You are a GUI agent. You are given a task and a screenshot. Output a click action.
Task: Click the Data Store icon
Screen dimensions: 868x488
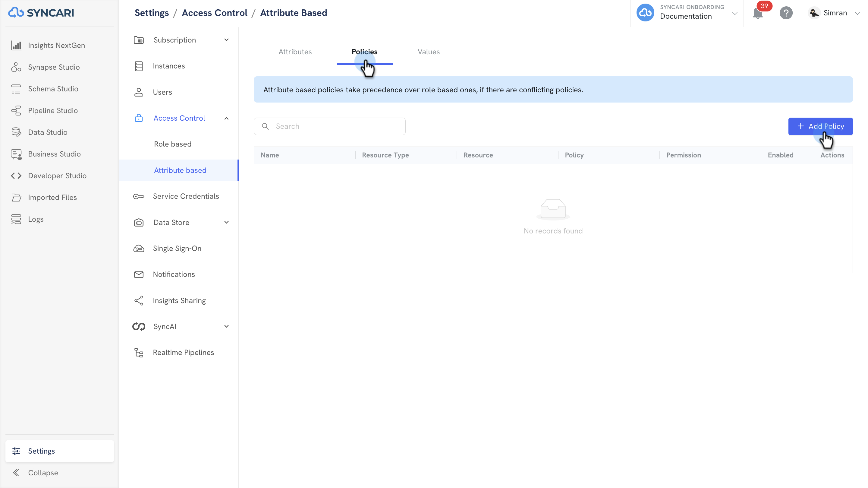(139, 223)
